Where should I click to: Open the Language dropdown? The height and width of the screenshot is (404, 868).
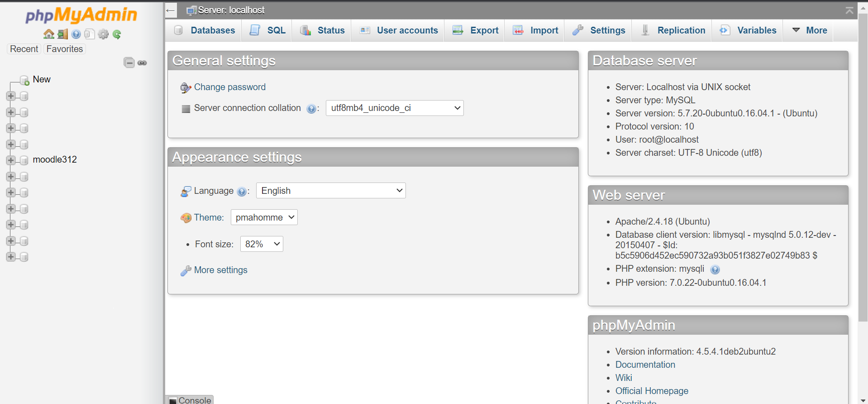click(x=330, y=191)
